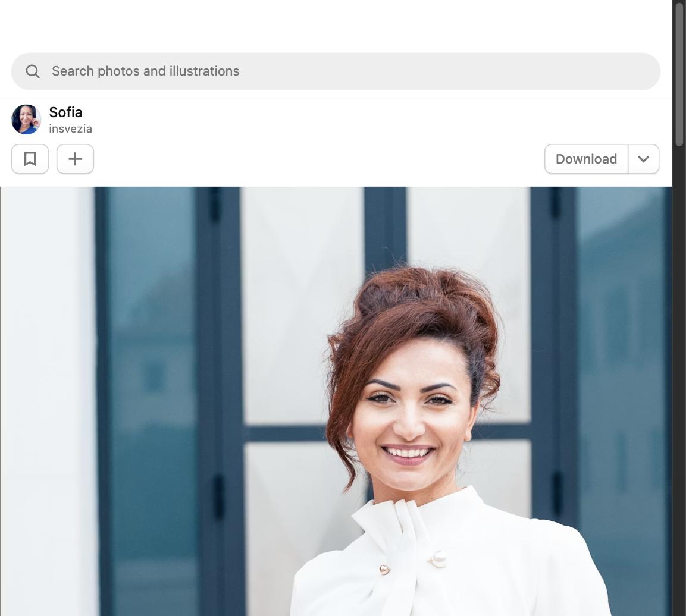This screenshot has height=616, width=686.
Task: Open the woman portrait photo
Action: point(336,401)
